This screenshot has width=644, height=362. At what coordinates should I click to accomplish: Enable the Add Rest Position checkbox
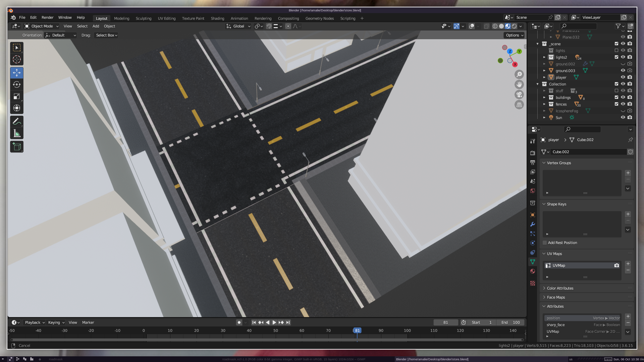click(545, 243)
